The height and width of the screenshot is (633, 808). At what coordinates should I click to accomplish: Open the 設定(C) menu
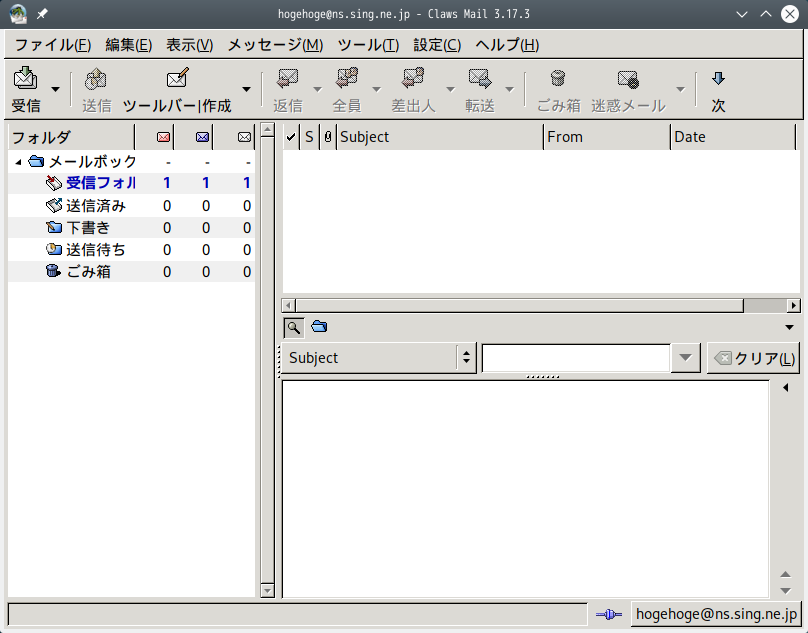(437, 45)
